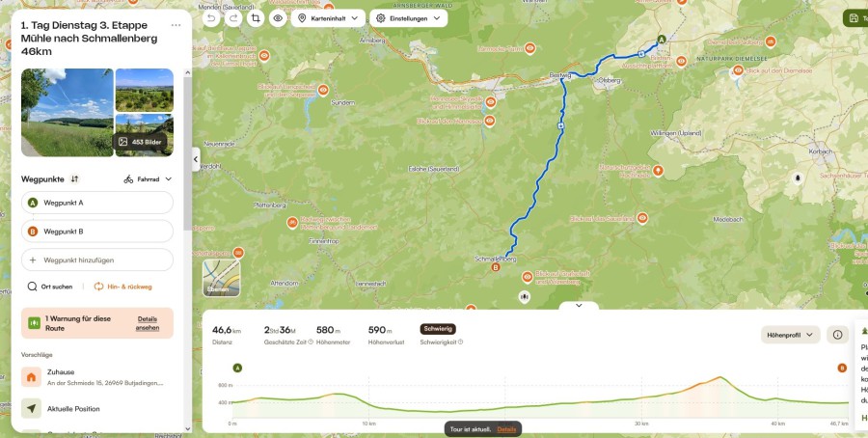Open the Fahrrad sport type dropdown
The image size is (868, 438).
[x=148, y=178]
